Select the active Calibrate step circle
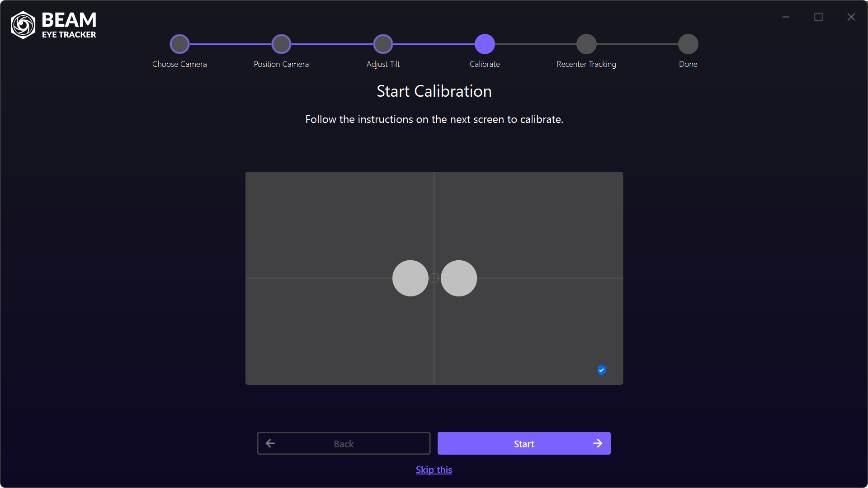 pos(485,44)
